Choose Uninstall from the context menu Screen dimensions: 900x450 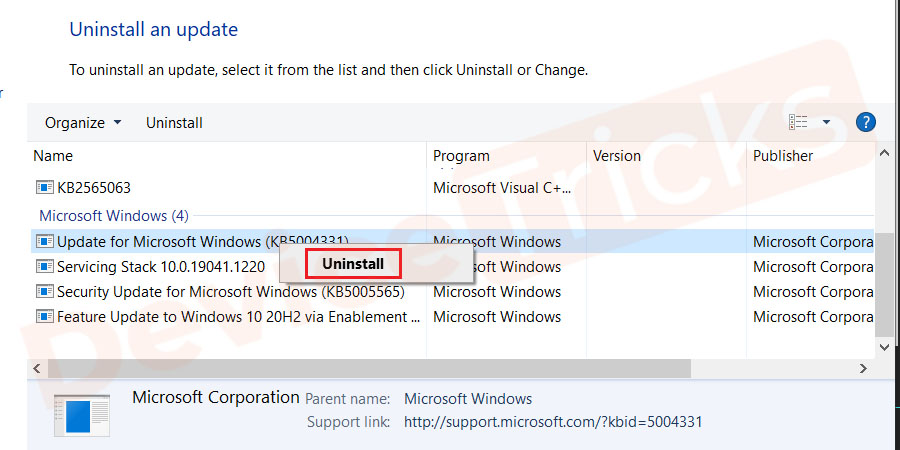pos(353,264)
